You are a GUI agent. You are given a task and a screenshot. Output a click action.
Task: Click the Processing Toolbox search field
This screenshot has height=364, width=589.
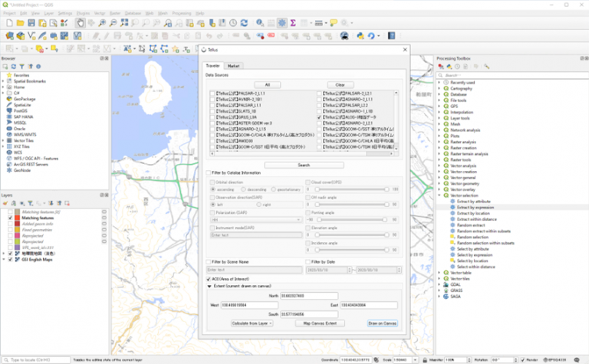[513, 75]
